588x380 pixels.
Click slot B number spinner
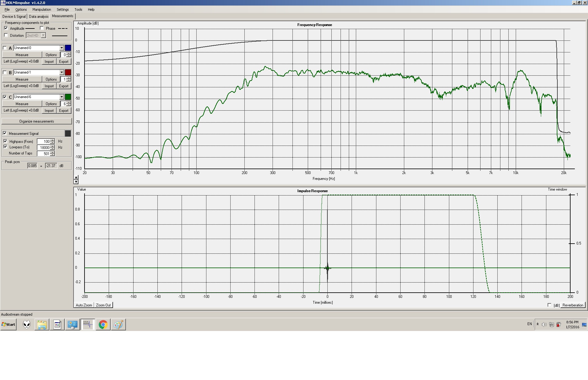tap(69, 79)
